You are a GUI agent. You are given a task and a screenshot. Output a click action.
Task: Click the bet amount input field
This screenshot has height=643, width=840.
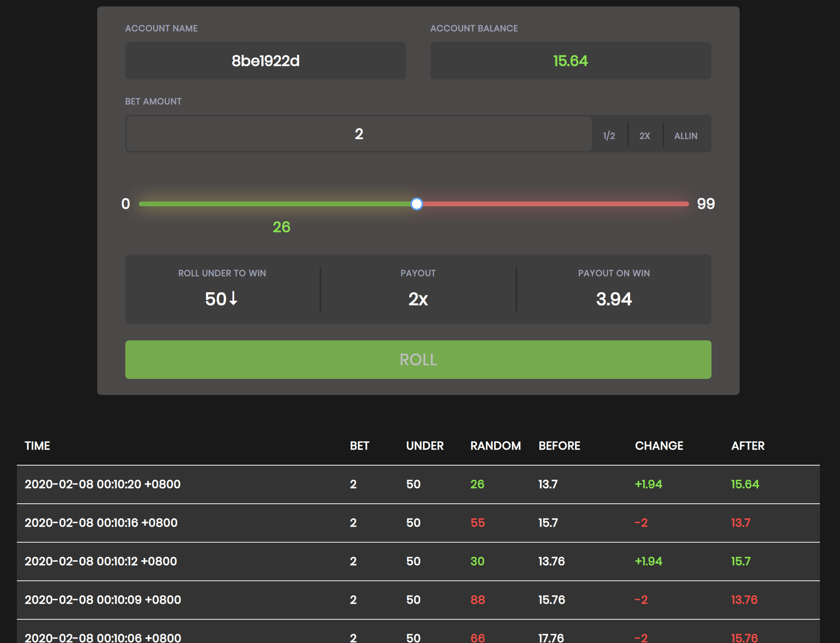click(359, 134)
